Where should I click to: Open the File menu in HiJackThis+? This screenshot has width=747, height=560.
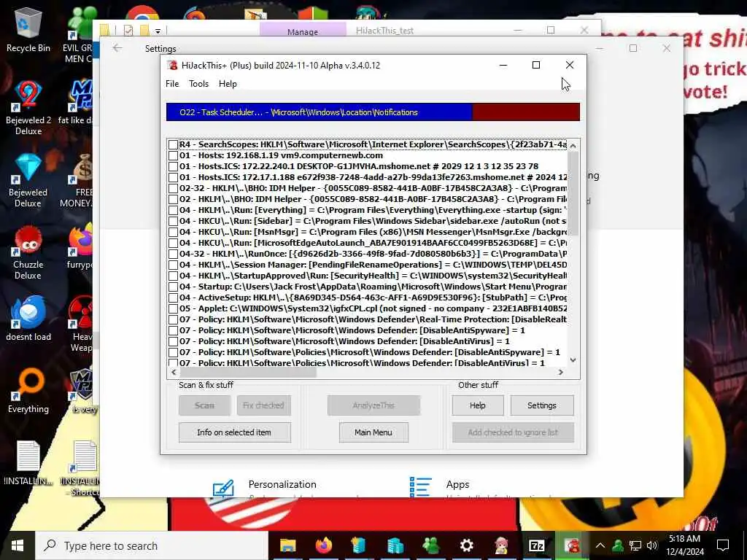[x=172, y=84]
